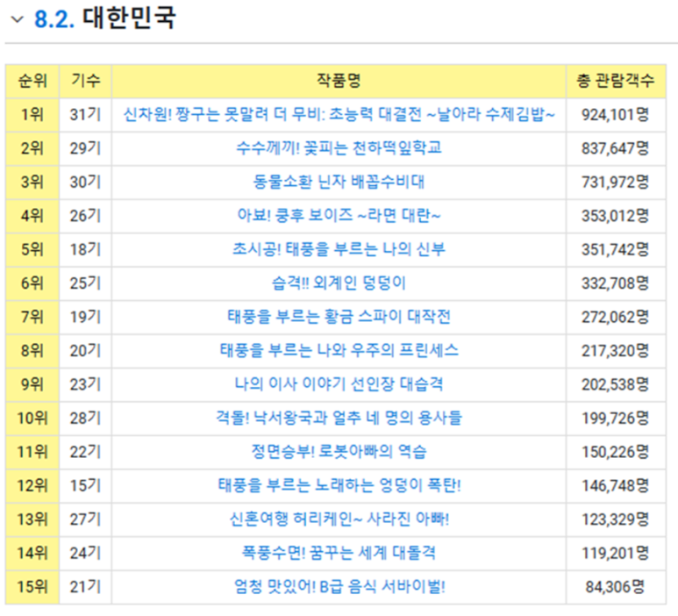
Task: Click the 202,538명 audience cell
Action: (616, 384)
